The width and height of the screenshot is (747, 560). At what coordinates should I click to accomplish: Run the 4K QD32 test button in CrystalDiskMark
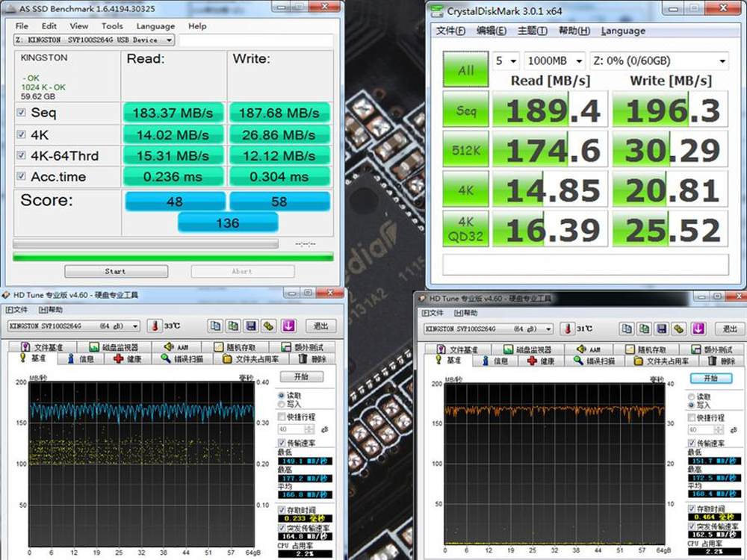click(x=465, y=229)
